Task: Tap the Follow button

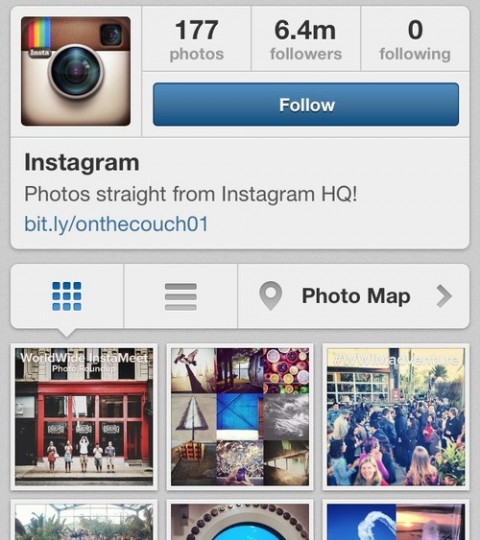Action: (306, 104)
